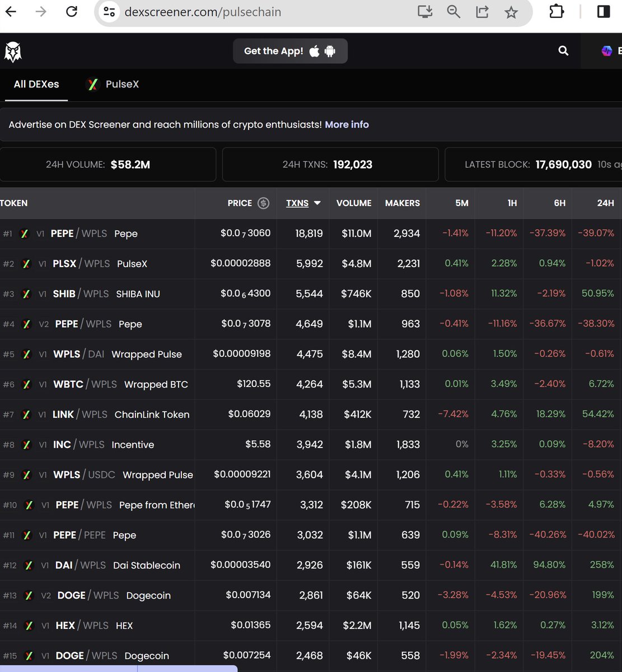Image resolution: width=622 pixels, height=672 pixels.
Task: Bookmark this page with the star icon
Action: [x=511, y=12]
